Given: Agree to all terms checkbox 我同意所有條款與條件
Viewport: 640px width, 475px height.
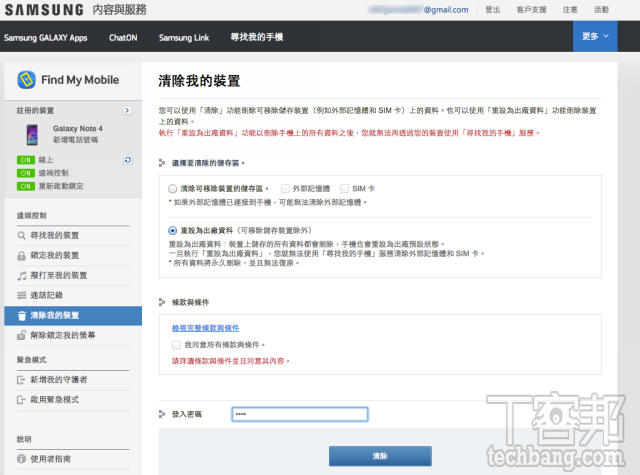Looking at the screenshot, I should 176,345.
